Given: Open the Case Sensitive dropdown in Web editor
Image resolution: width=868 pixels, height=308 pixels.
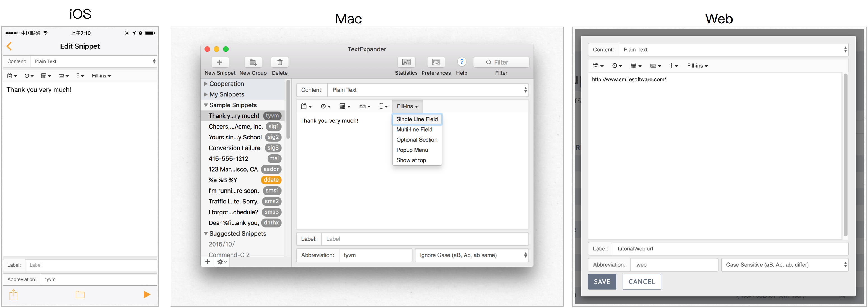Looking at the screenshot, I should [x=785, y=265].
